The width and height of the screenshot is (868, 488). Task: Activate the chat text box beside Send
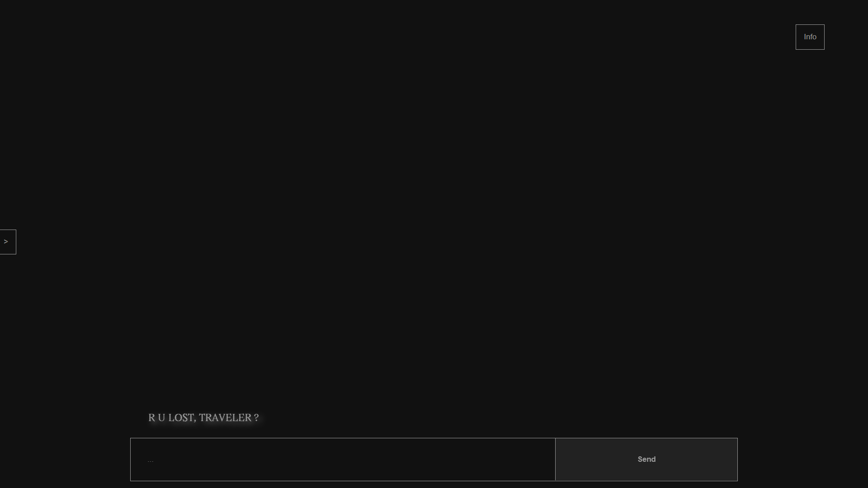pos(343,460)
